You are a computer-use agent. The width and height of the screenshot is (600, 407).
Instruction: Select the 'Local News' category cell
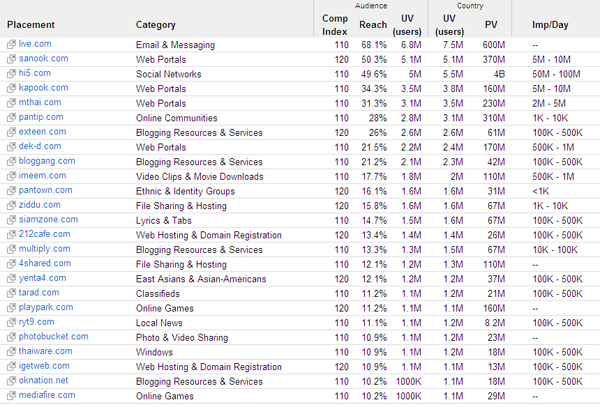[159, 323]
